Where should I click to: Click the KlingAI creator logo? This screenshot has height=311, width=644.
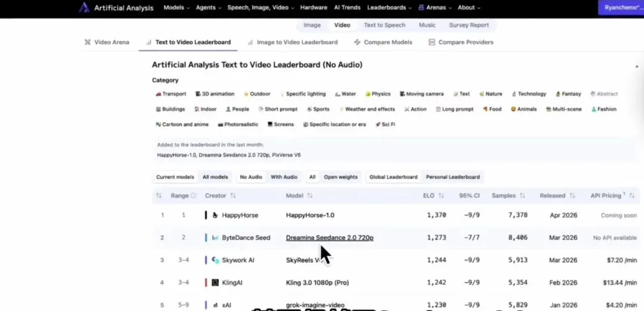[215, 282]
